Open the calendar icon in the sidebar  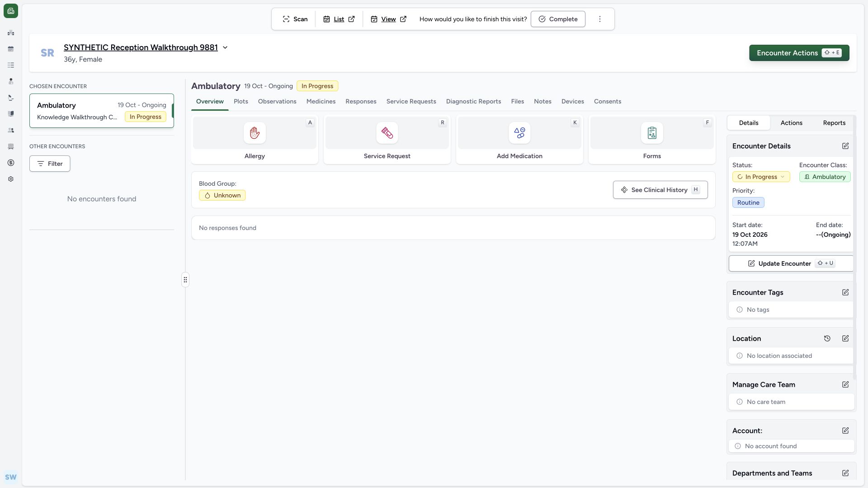tap(11, 49)
